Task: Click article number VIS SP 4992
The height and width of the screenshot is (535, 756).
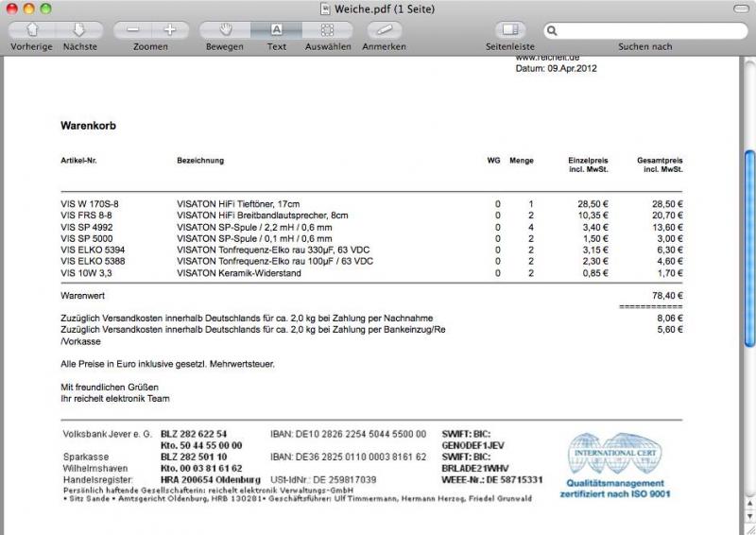Action: (87, 227)
